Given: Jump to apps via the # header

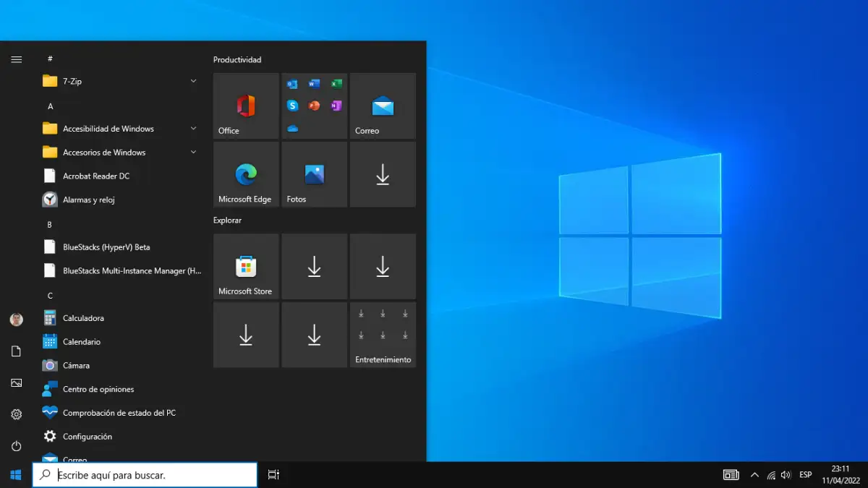Looking at the screenshot, I should click(50, 59).
